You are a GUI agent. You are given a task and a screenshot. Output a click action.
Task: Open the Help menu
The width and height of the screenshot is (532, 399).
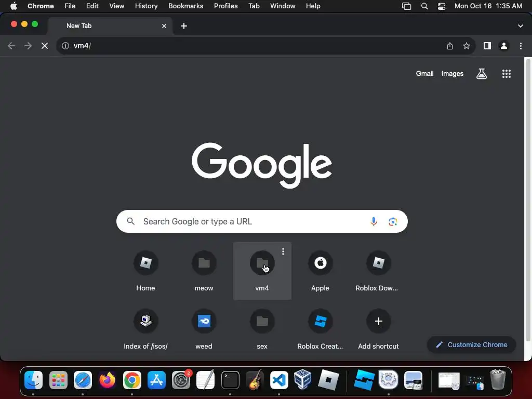(x=313, y=6)
